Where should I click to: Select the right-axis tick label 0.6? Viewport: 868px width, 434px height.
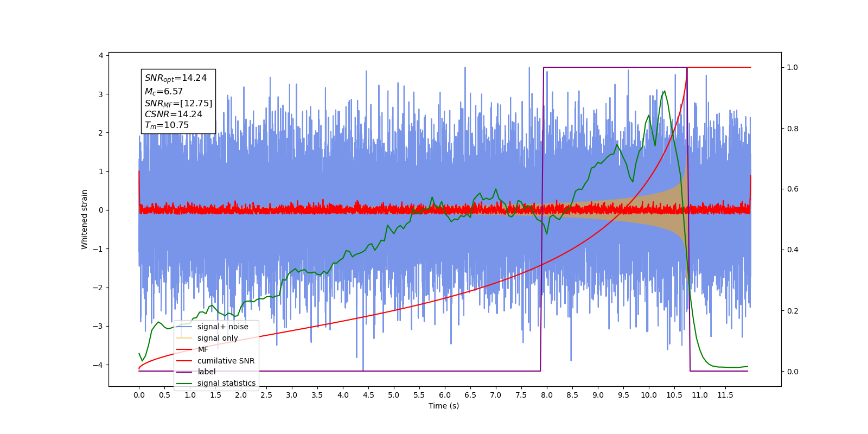coord(793,189)
